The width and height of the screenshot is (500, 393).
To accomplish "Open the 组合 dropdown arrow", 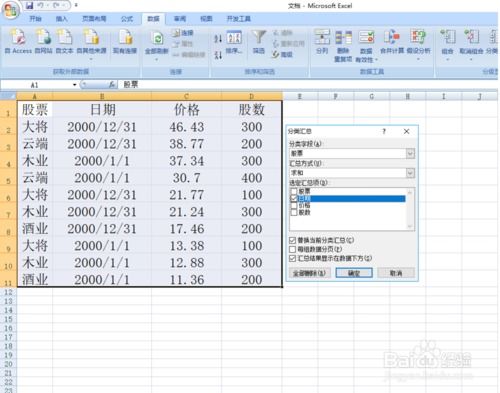I will coord(447,59).
